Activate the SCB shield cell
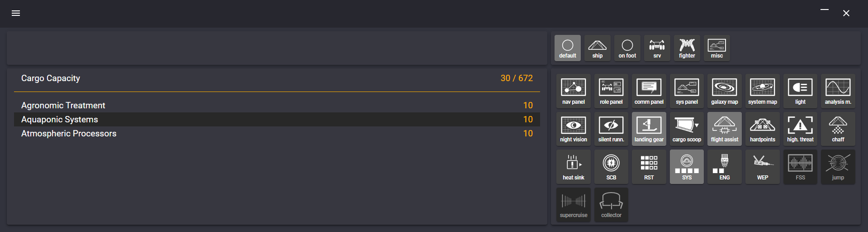Image resolution: width=868 pixels, height=232 pixels. pos(611,167)
